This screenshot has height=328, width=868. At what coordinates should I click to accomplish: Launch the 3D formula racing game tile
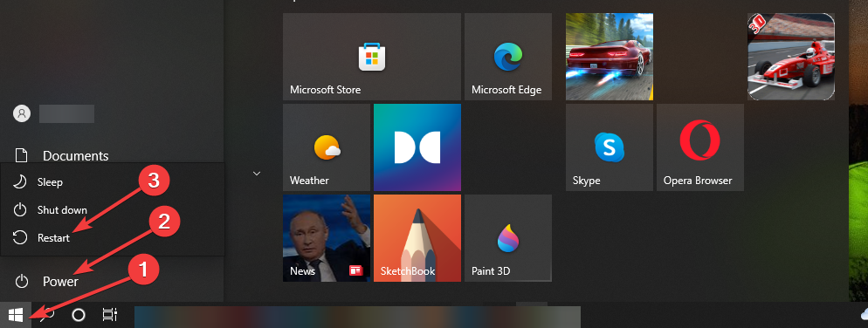(x=791, y=57)
